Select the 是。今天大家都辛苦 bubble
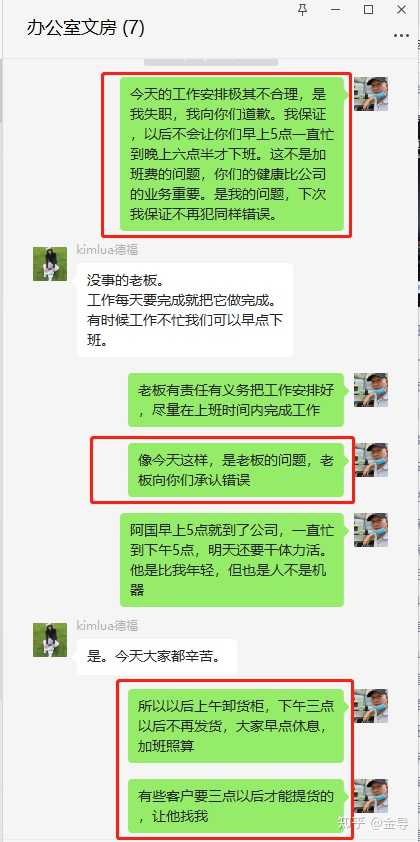The height and width of the screenshot is (842, 420). point(157,657)
